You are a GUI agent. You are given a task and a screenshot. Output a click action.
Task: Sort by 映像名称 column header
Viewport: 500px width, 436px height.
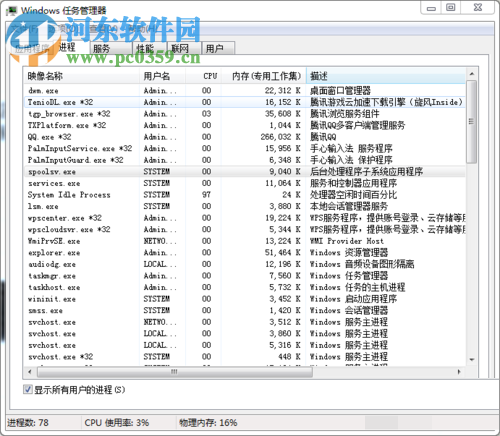pyautogui.click(x=81, y=76)
